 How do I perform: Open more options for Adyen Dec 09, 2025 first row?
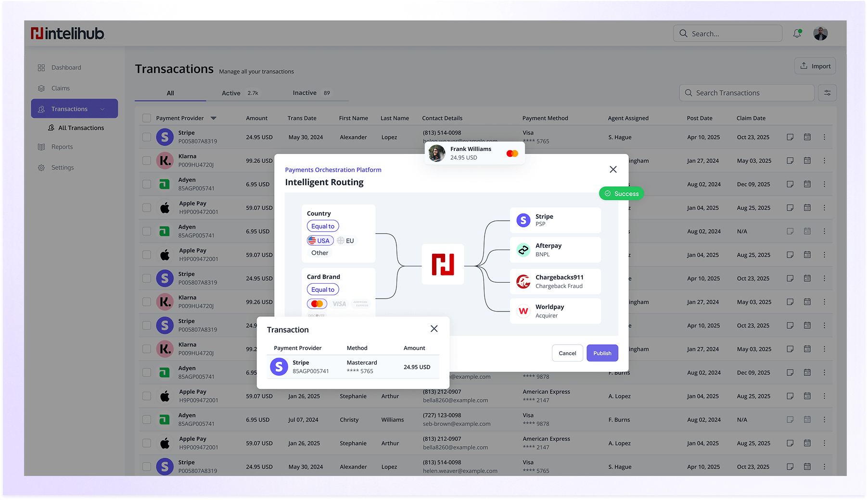(824, 184)
